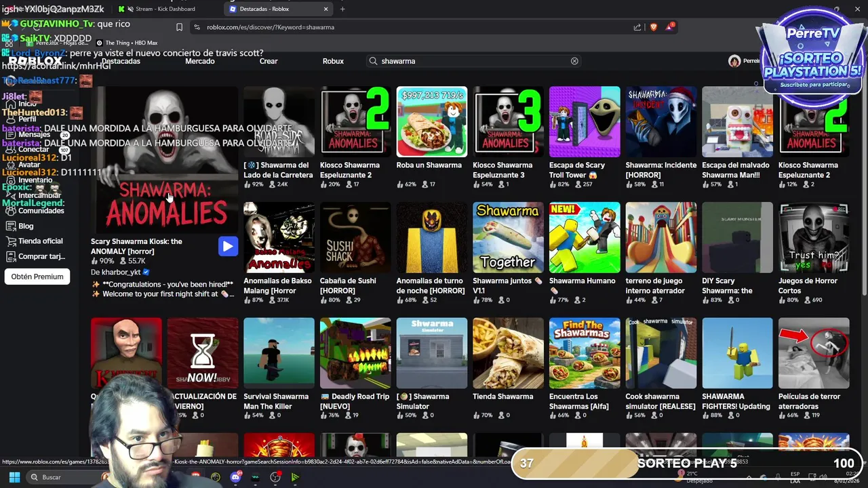Open Cook shawarma simulator [REALESE] thumbnail
This screenshot has height=488, width=868.
661,353
